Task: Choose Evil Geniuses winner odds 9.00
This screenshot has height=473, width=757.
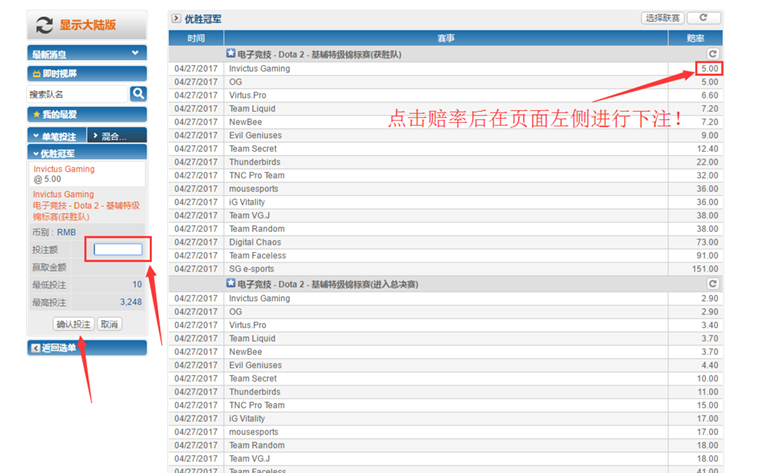Action: coord(710,135)
